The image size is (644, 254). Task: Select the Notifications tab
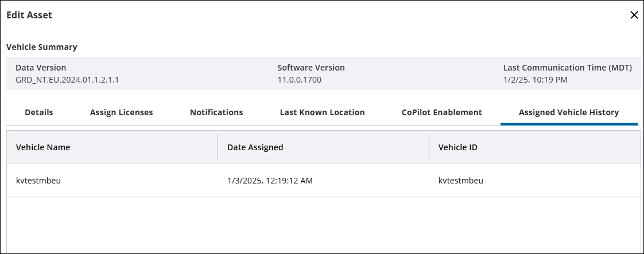216,112
